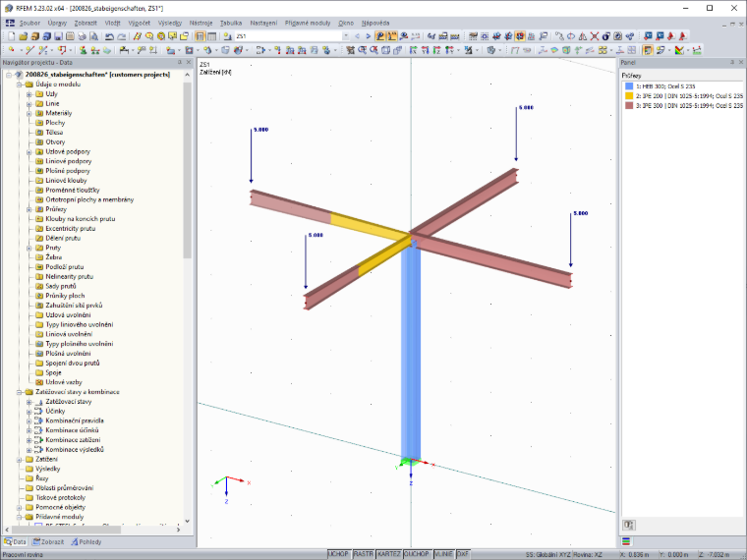Click the yellow IPE 200 color swatch

pyautogui.click(x=629, y=95)
